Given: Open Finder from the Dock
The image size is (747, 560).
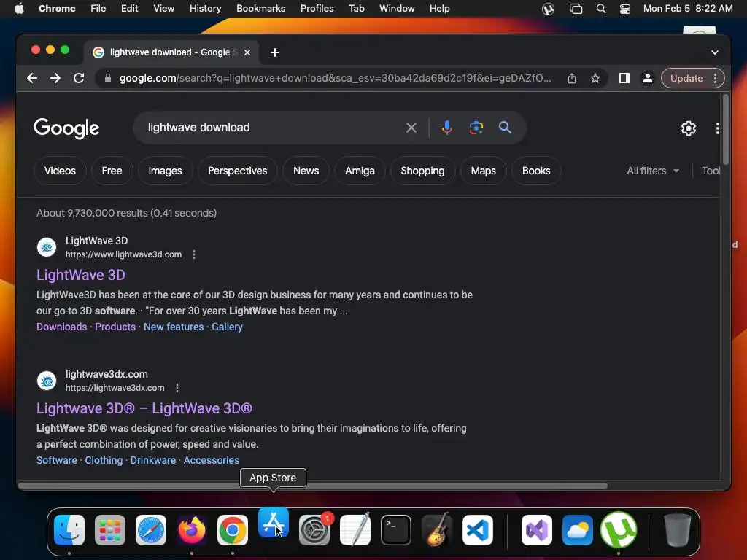Looking at the screenshot, I should pos(69,530).
